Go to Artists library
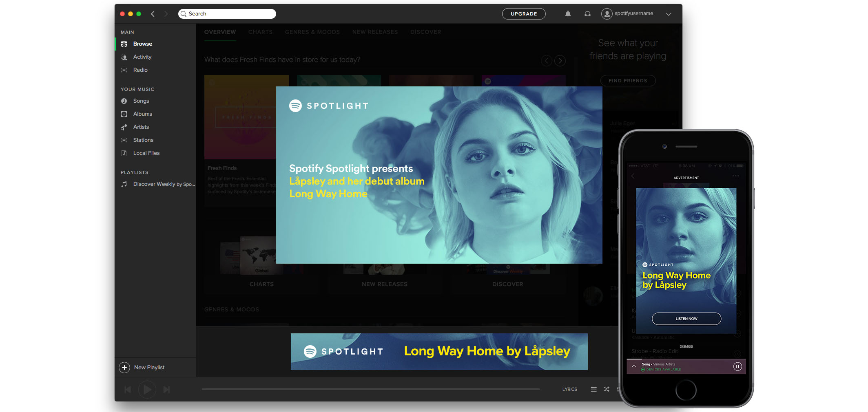 click(141, 127)
